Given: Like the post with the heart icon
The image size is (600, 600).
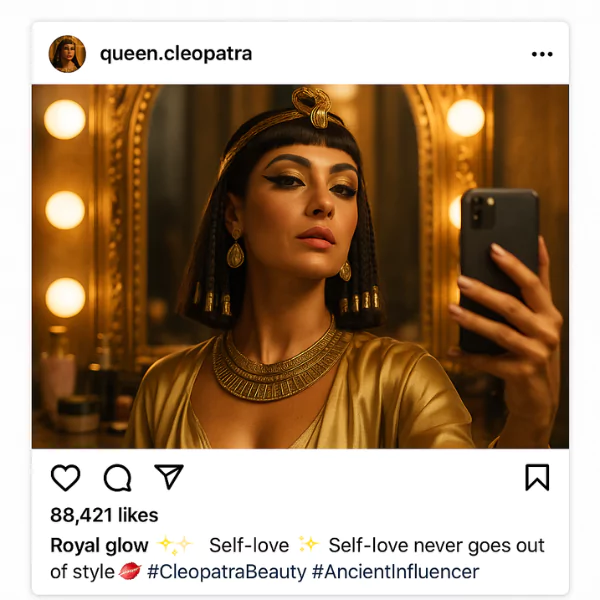Looking at the screenshot, I should click(66, 478).
